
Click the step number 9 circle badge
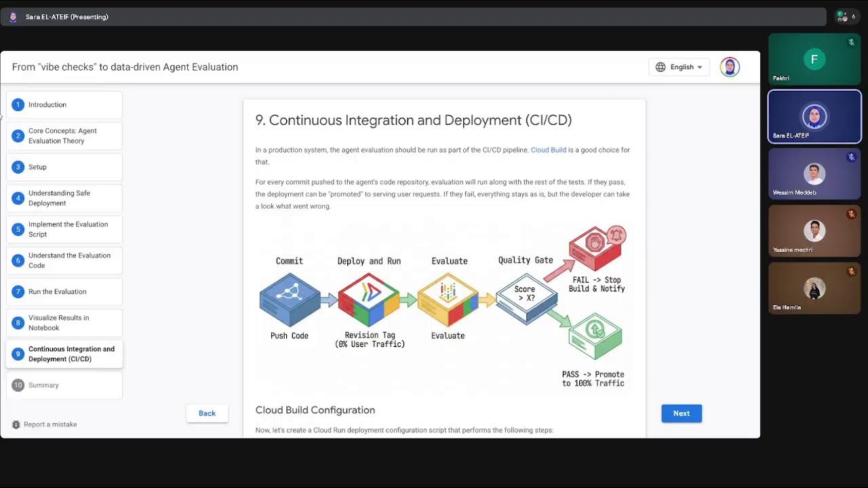(x=18, y=354)
